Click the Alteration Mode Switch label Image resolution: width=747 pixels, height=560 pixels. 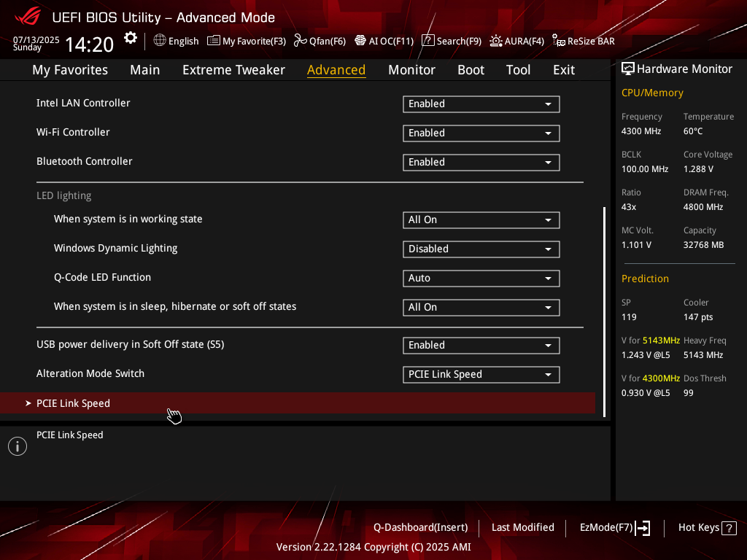click(x=90, y=373)
